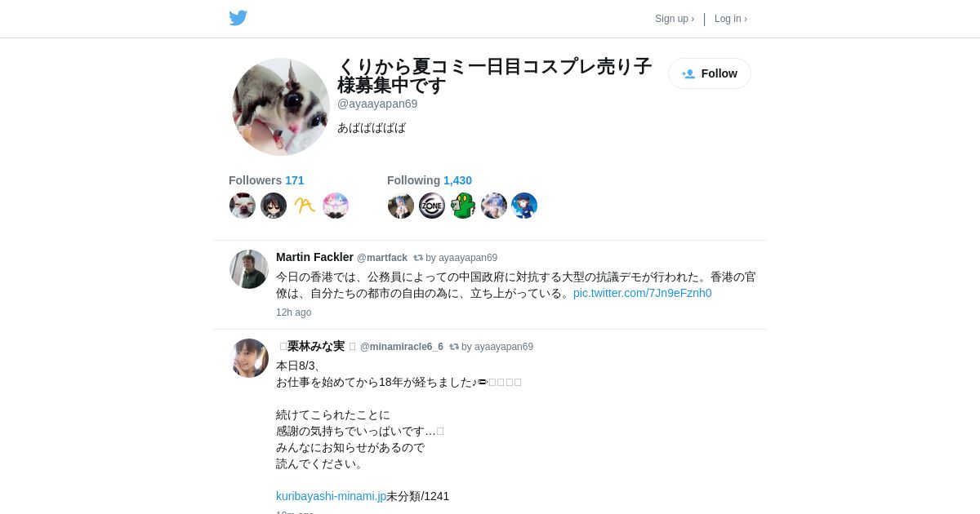Click Martin Fackler's avatar photo
This screenshot has width=980, height=514.
click(x=249, y=269)
